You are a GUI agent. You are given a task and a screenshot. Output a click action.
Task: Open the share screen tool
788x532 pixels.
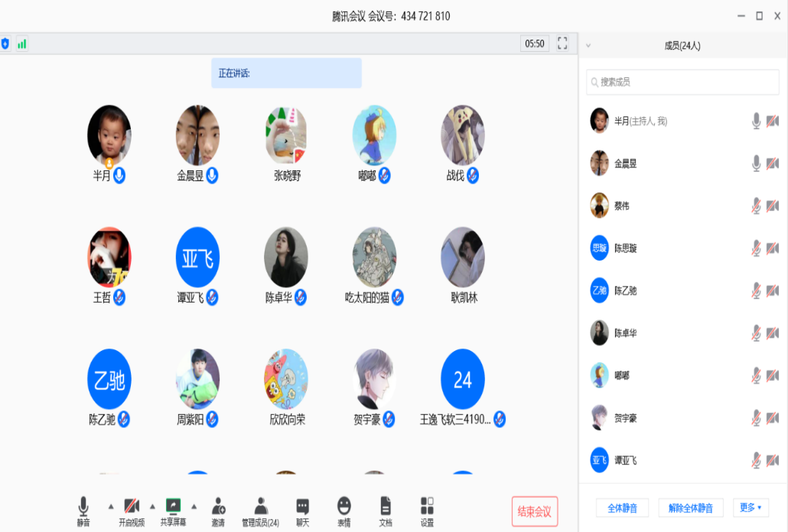[173, 507]
